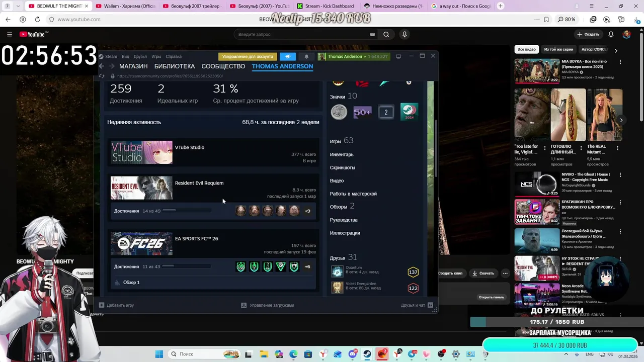The height and width of the screenshot is (362, 644).
Task: Bookmark the page in browser toolbar
Action: coord(546,19)
